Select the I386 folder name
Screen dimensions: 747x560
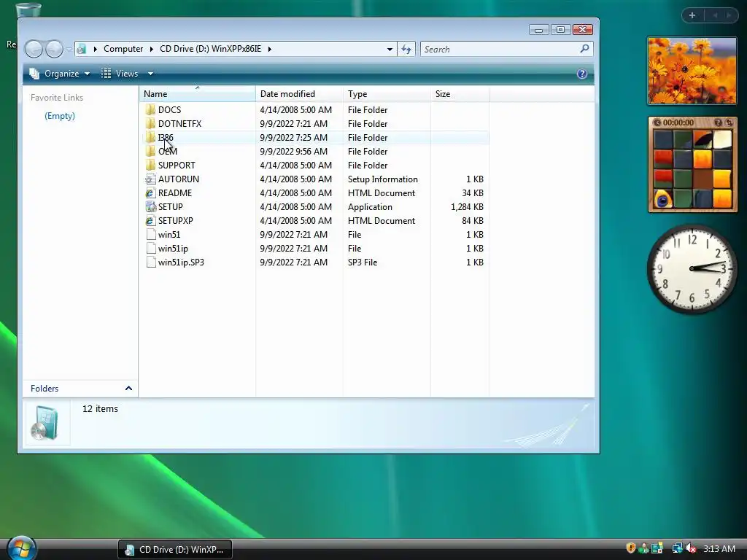pos(166,137)
